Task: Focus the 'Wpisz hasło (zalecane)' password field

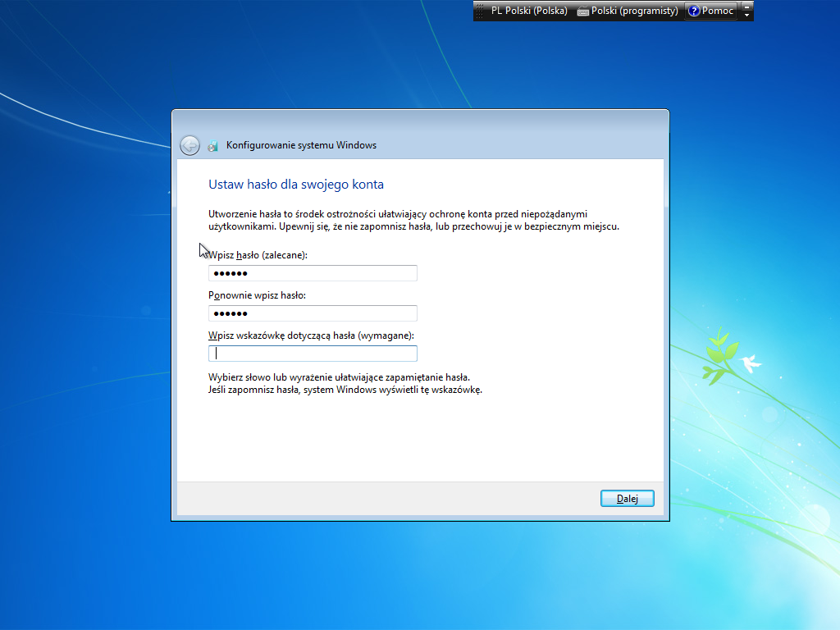Action: tap(313, 273)
